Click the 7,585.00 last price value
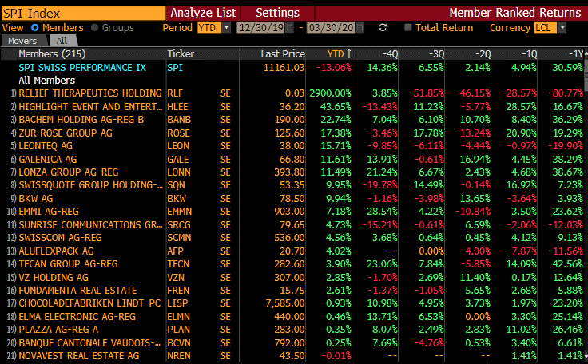The width and height of the screenshot is (588, 364). coord(285,303)
